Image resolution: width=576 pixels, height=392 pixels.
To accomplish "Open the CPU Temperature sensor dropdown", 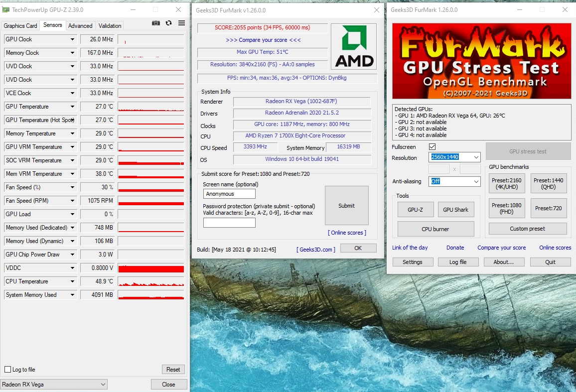I will coord(72,281).
